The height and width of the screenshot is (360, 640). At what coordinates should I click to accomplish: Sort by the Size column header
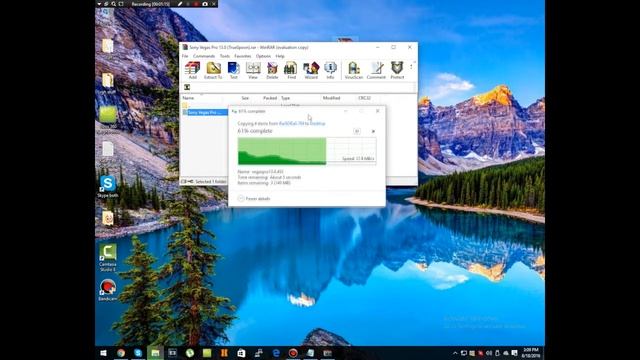245,98
